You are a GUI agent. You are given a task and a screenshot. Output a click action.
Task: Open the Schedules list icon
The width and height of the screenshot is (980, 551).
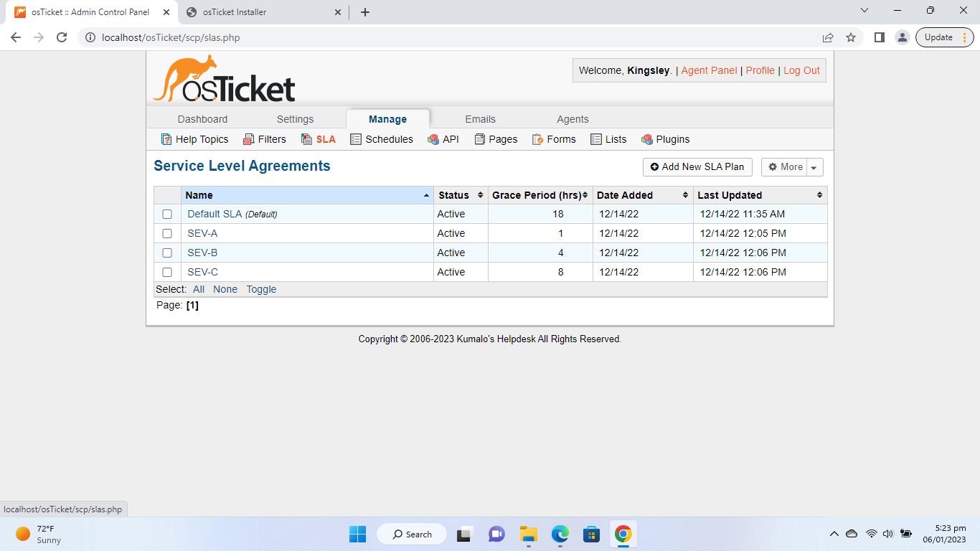pyautogui.click(x=356, y=139)
